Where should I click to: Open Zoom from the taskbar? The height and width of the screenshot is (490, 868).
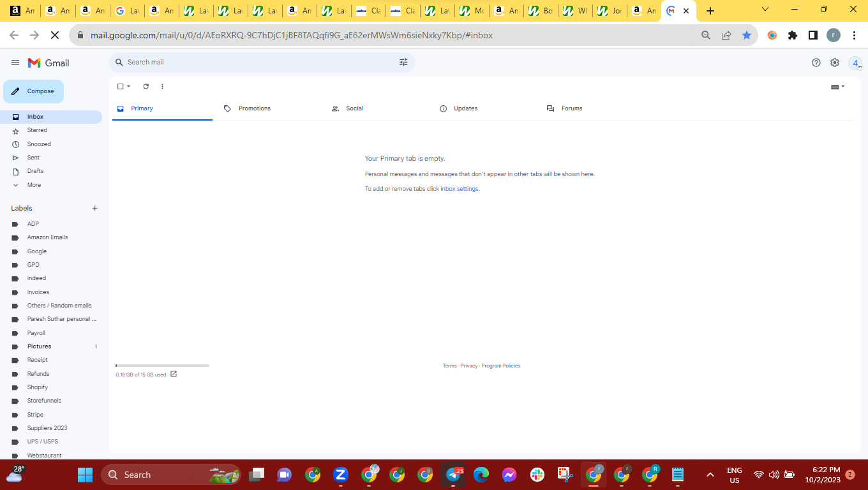[x=340, y=475]
